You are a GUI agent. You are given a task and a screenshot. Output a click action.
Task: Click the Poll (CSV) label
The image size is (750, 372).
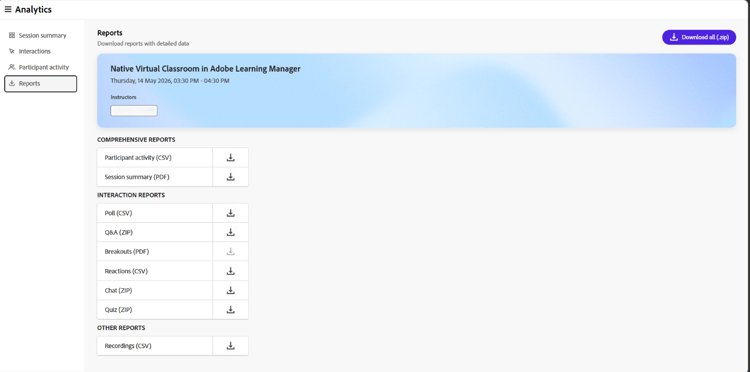(118, 213)
